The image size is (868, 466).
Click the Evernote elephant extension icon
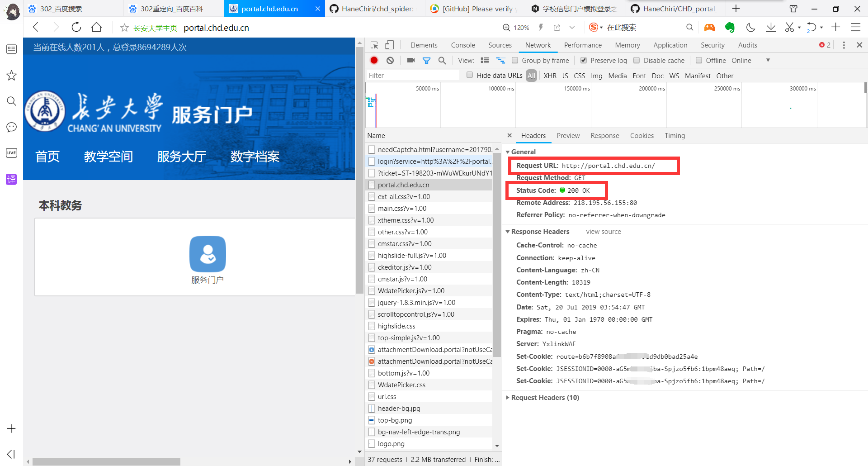point(730,28)
